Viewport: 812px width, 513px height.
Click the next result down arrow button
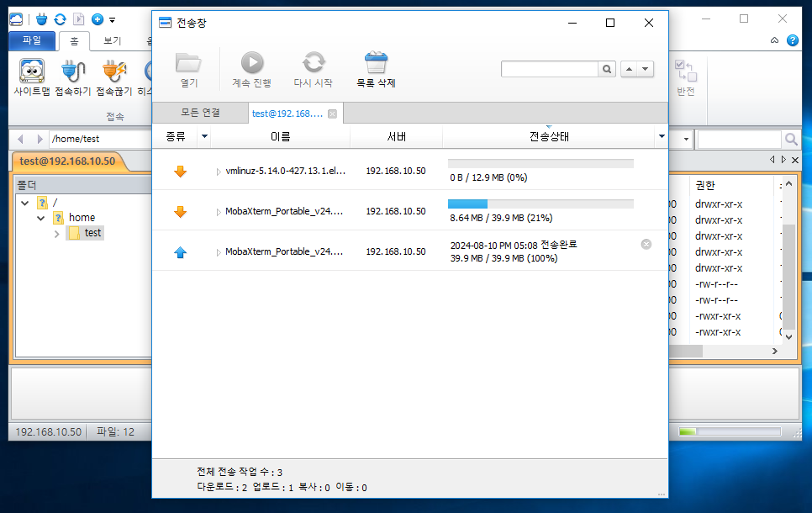pyautogui.click(x=646, y=69)
